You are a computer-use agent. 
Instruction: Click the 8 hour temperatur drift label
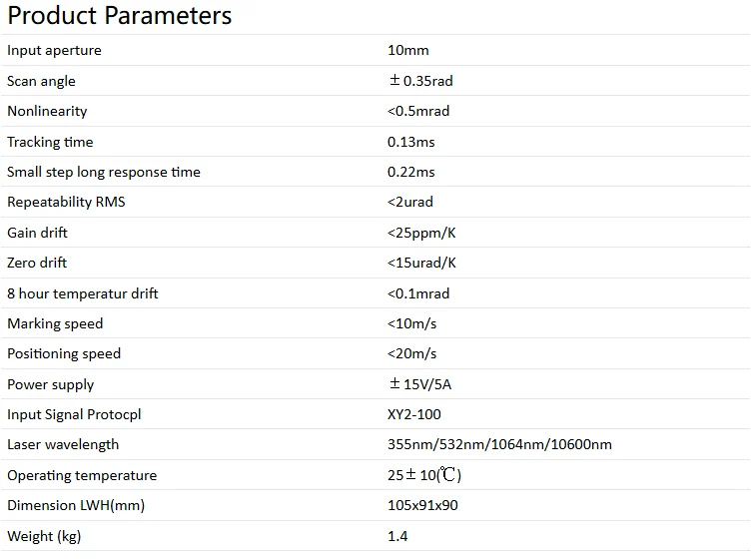83,293
